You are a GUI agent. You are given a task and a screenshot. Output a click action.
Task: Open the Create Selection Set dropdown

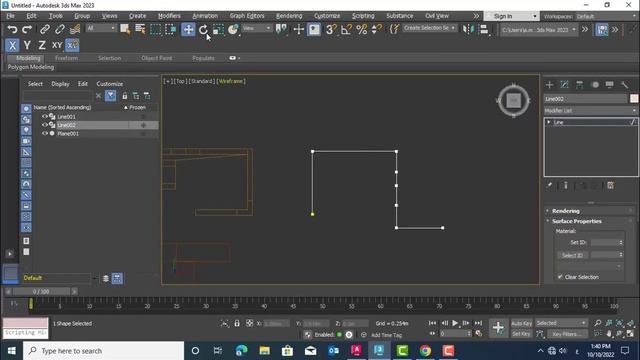[x=429, y=28]
